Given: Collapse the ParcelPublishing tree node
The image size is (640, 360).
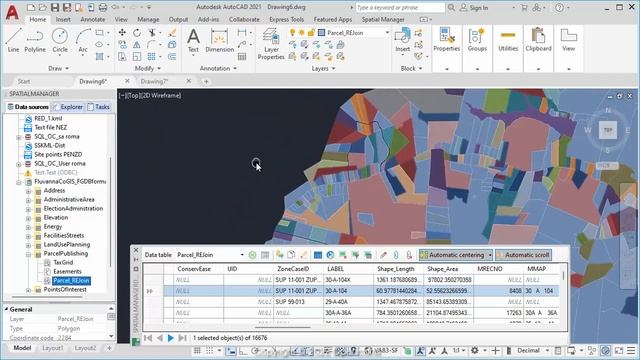Looking at the screenshot, I should tap(28, 254).
